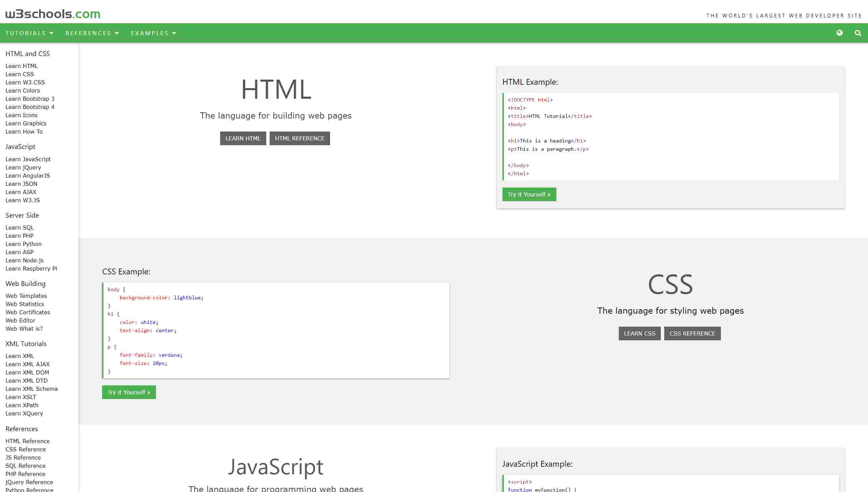Open Learn Bootstrap 4 in sidebar
Viewport: 868px width, 492px height.
tap(30, 107)
